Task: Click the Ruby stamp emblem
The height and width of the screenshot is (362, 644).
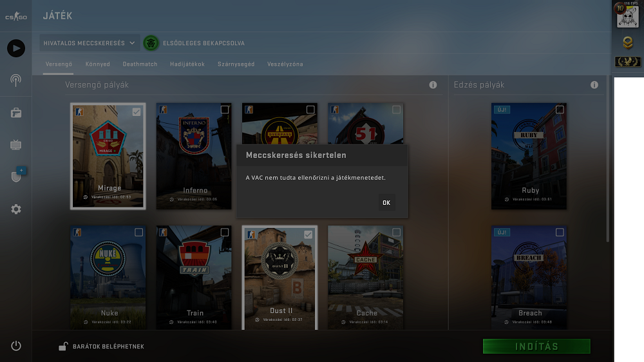Action: pos(529,135)
